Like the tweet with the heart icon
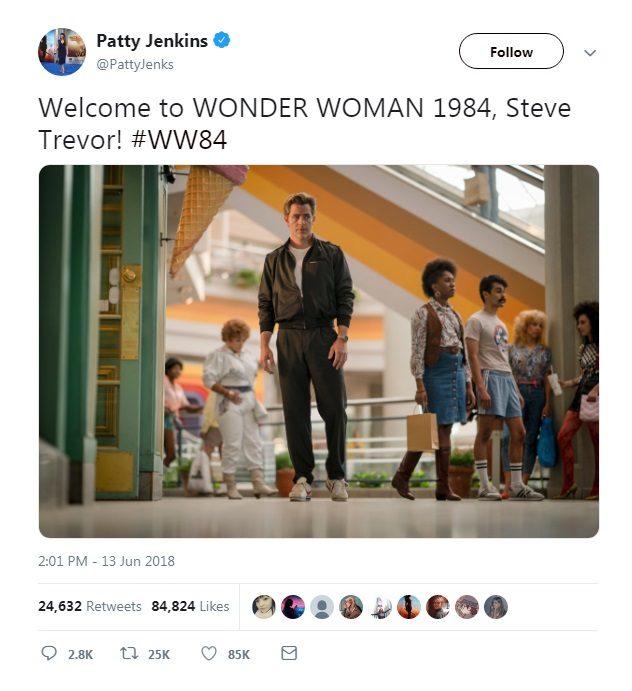Viewport: 632px width, 691px height. [x=209, y=653]
